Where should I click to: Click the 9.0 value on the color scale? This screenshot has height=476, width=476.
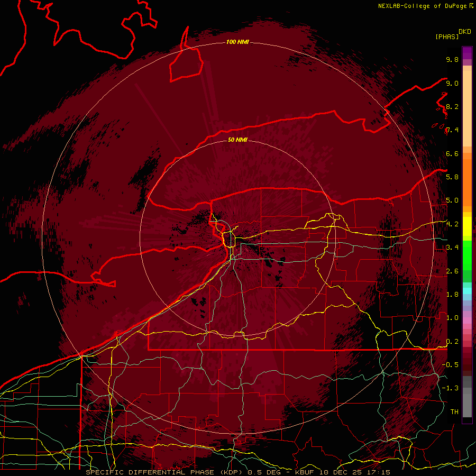pyautogui.click(x=452, y=83)
